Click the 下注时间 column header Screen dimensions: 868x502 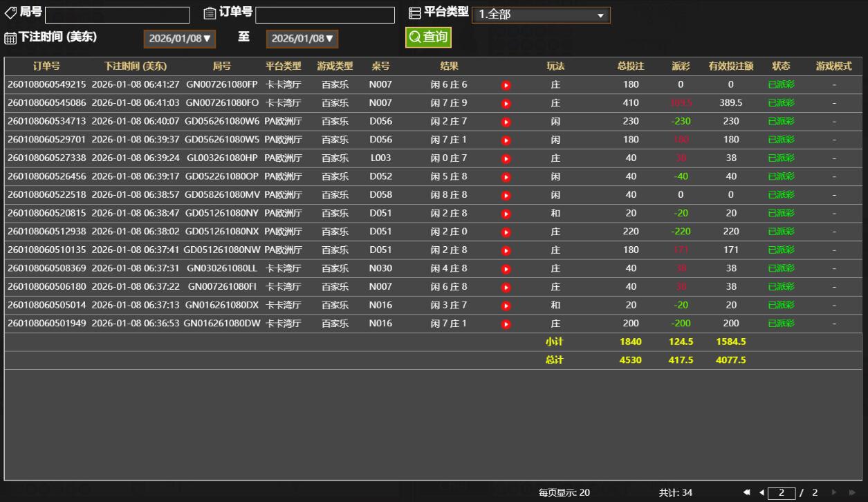[x=136, y=66]
